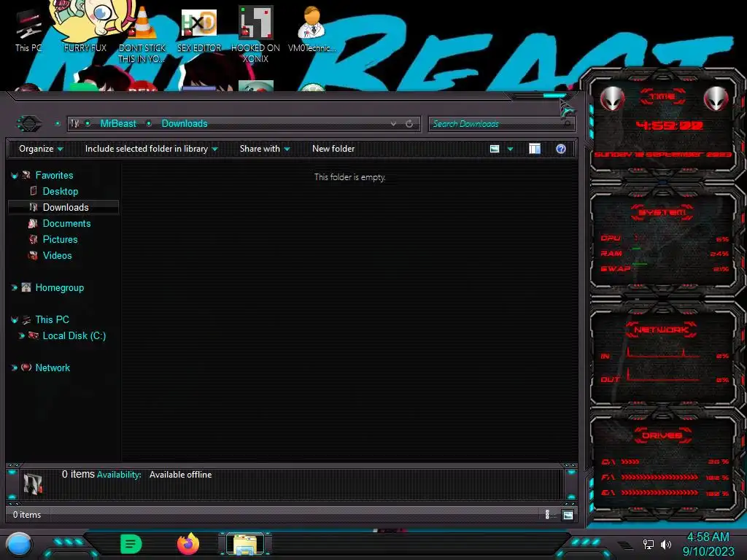Select Favorites in the navigation pane

pyautogui.click(x=54, y=175)
